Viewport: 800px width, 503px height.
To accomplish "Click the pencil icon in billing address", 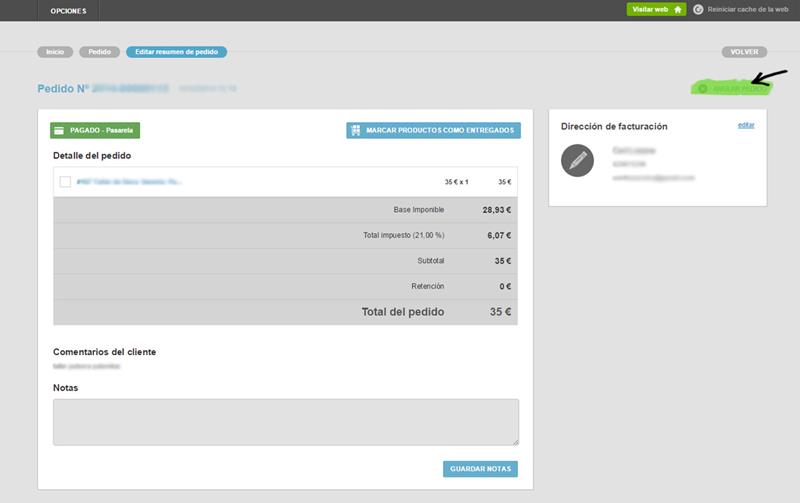I will click(x=577, y=161).
